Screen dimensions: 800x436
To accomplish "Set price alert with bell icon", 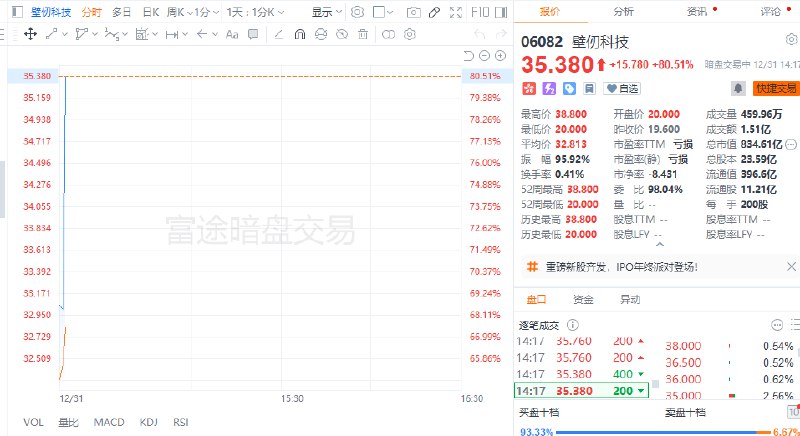I will tap(738, 88).
